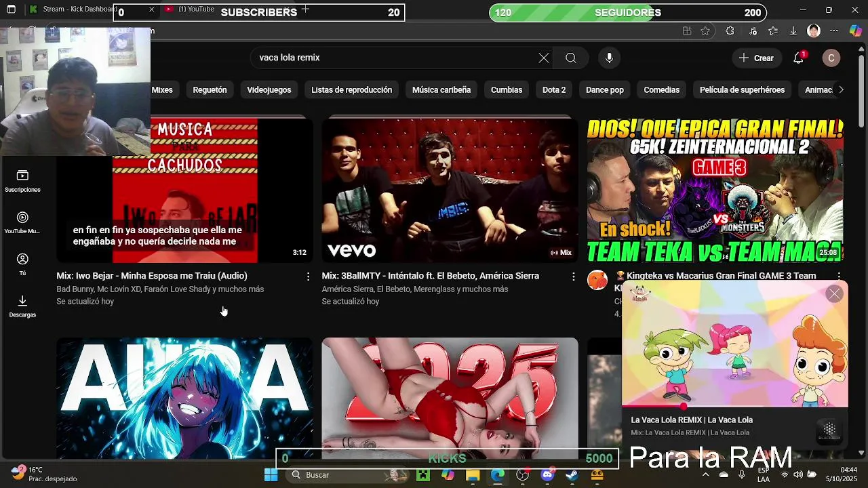
Task: Open browser settings three-dots menu
Action: point(834,30)
